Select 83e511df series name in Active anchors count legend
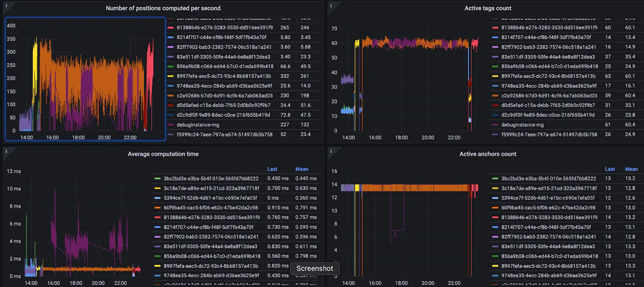Image resolution: width=644 pixels, height=287 pixels. click(x=548, y=246)
